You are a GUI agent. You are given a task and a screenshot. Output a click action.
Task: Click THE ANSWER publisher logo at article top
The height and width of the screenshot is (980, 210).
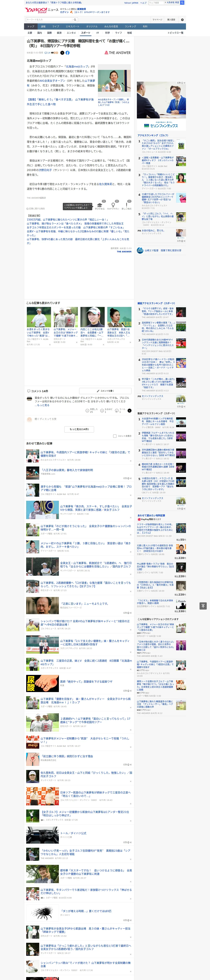coord(117,53)
